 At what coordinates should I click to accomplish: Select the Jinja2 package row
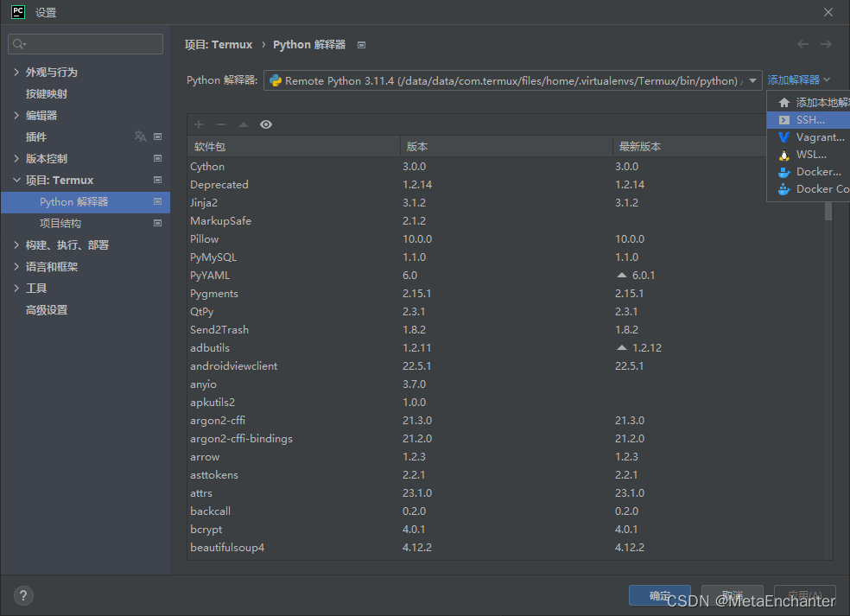506,203
